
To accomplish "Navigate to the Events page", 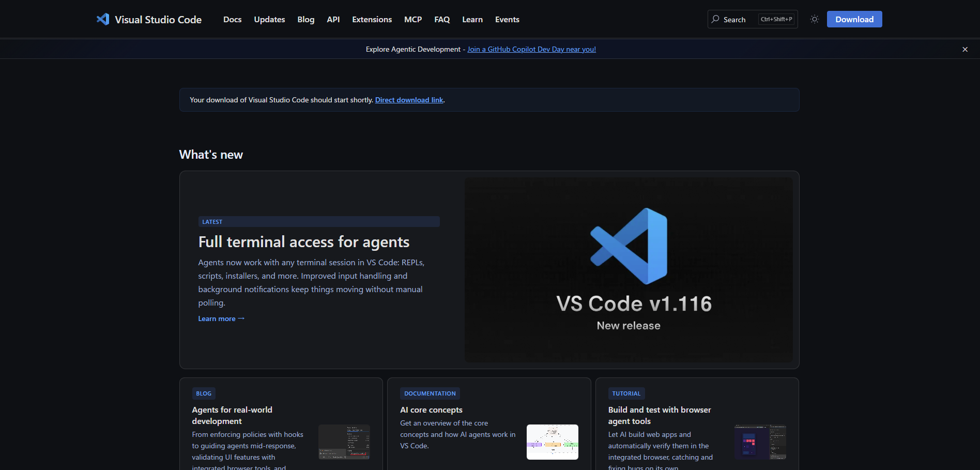I will pyautogui.click(x=507, y=20).
